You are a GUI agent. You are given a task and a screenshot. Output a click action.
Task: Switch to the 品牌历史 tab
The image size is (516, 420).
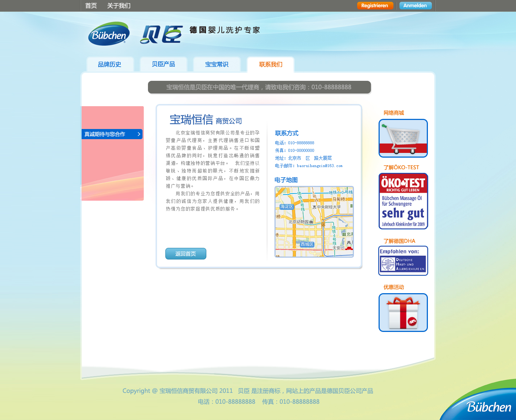click(110, 65)
